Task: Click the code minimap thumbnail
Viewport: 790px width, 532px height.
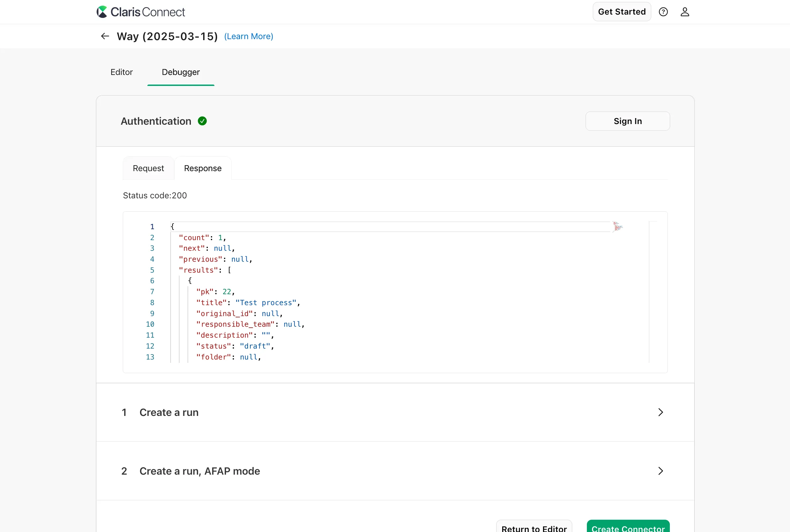Action: (x=617, y=226)
